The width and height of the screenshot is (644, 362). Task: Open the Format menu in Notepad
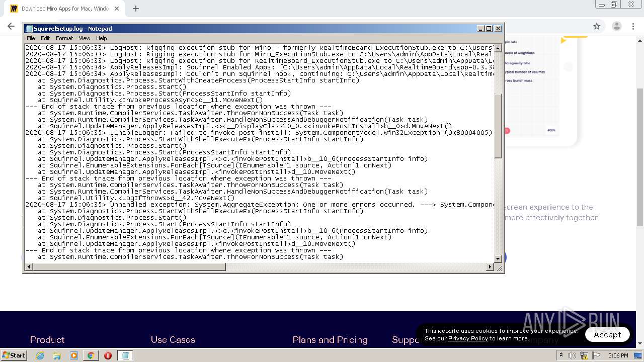[x=64, y=38]
